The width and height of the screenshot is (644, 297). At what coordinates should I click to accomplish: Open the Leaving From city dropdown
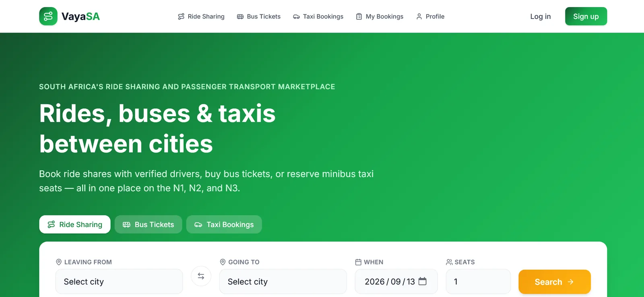tap(119, 282)
